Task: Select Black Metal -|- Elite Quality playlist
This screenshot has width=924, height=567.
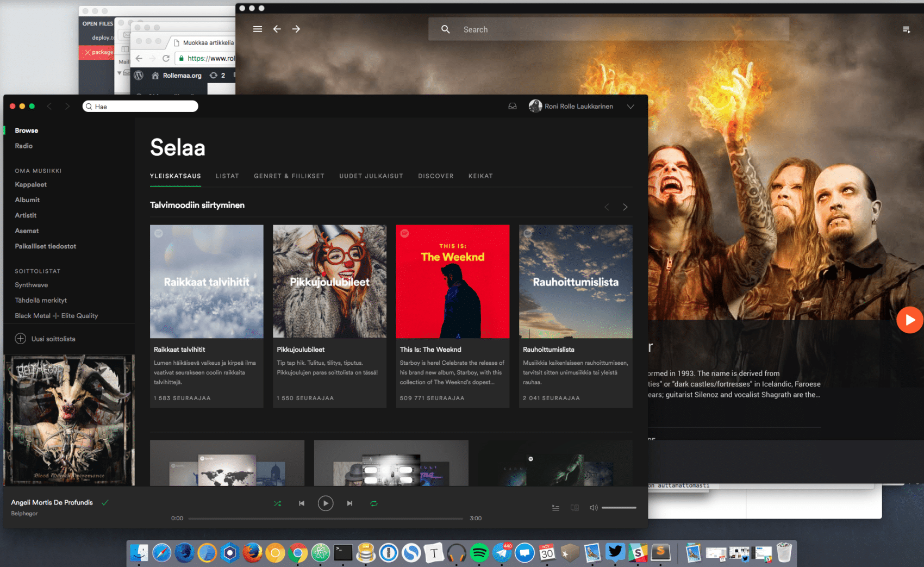Action: (57, 316)
